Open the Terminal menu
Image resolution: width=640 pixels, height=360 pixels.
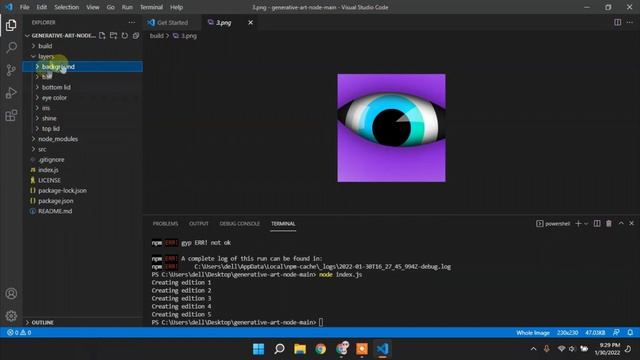pos(151,7)
